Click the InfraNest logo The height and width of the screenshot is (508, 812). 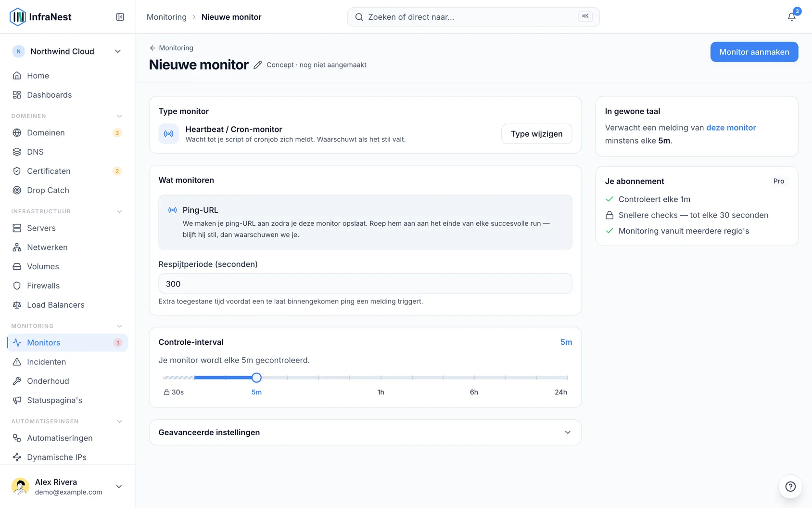pos(40,17)
